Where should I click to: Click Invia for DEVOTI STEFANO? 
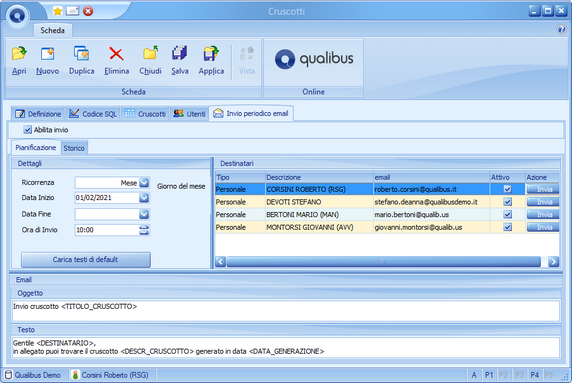click(x=542, y=202)
